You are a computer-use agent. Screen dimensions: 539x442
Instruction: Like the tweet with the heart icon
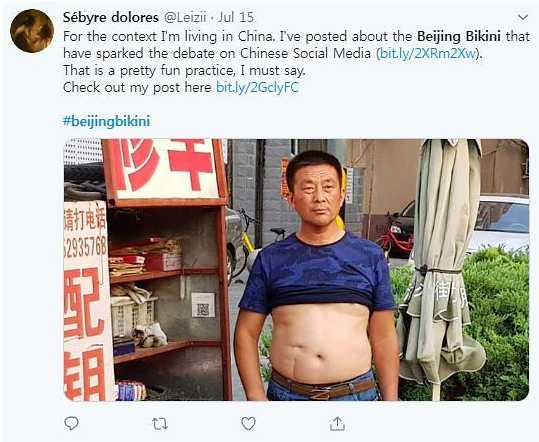pyautogui.click(x=248, y=423)
